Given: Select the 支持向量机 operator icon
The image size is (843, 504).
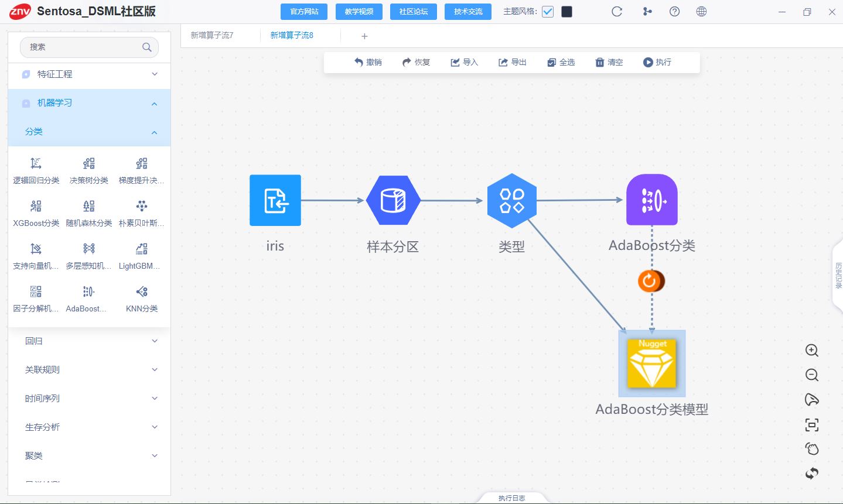Looking at the screenshot, I should pos(36,249).
